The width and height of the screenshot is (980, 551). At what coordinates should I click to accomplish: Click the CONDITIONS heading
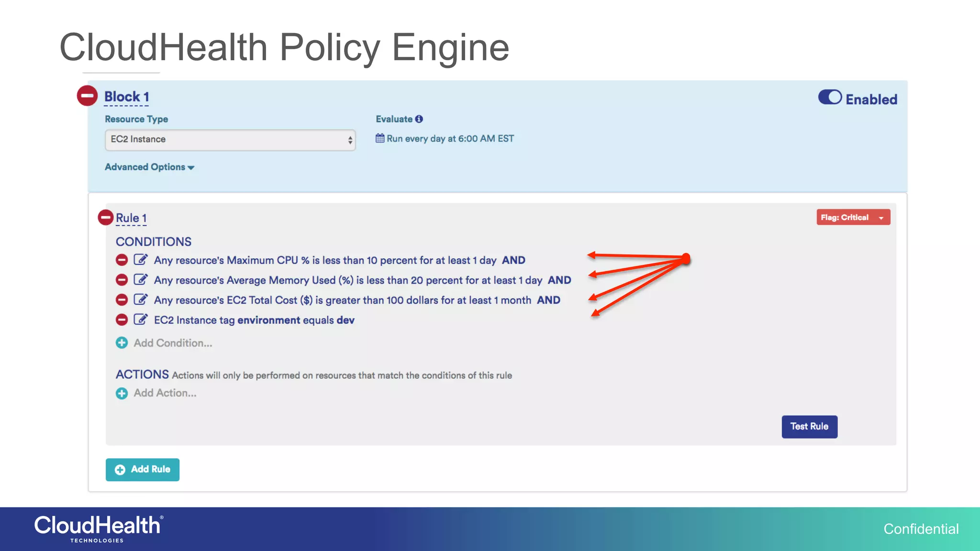154,242
